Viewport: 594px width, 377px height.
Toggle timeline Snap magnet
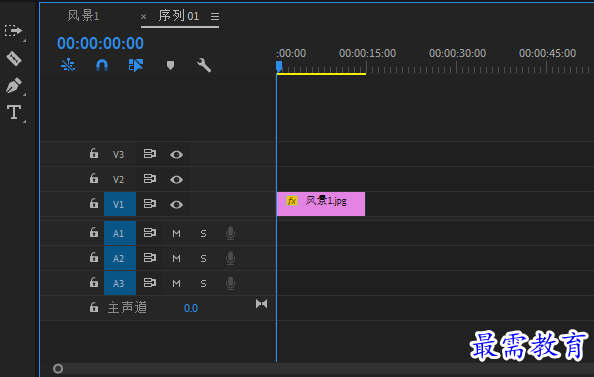point(102,65)
